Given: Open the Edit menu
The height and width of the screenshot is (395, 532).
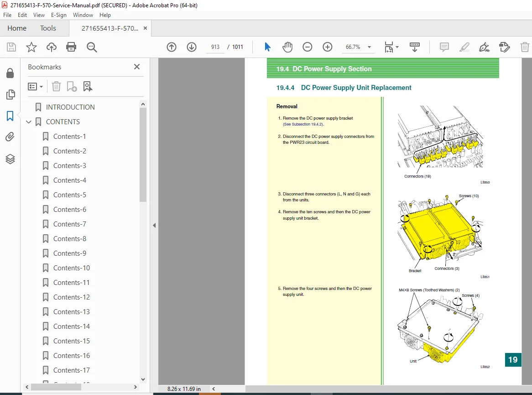Looking at the screenshot, I should 22,15.
